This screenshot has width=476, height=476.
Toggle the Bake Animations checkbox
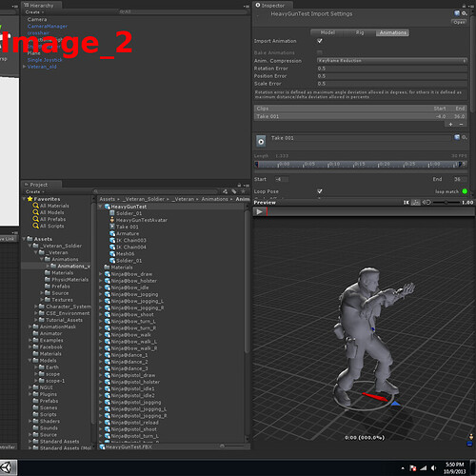coord(320,52)
